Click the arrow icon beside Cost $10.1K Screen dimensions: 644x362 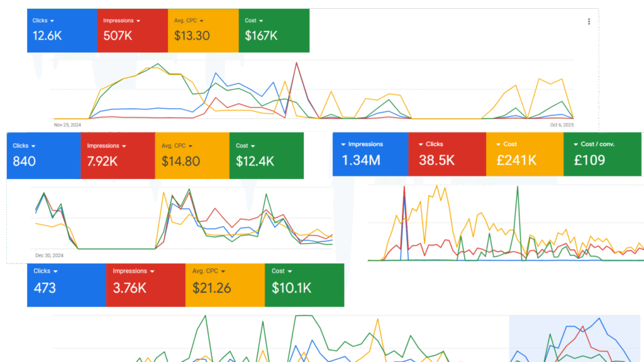[x=290, y=271]
